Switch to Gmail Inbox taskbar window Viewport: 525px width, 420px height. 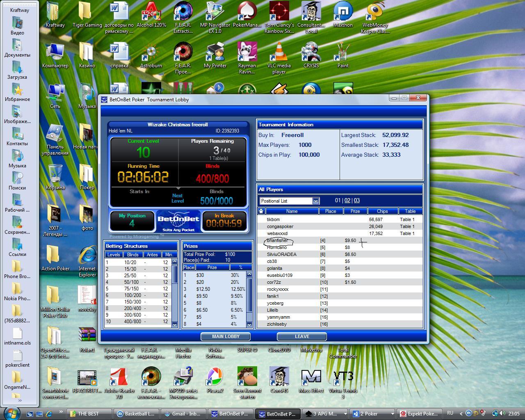tap(183, 413)
